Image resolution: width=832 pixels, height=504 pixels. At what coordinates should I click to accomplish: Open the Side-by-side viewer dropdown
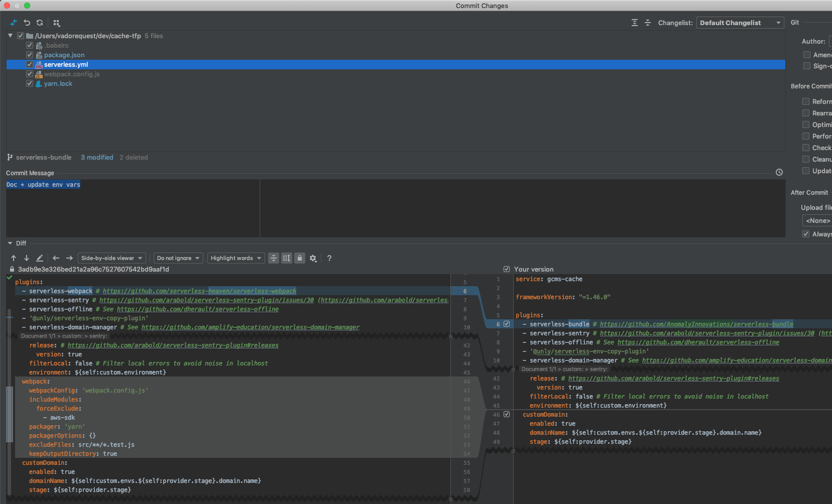(111, 258)
